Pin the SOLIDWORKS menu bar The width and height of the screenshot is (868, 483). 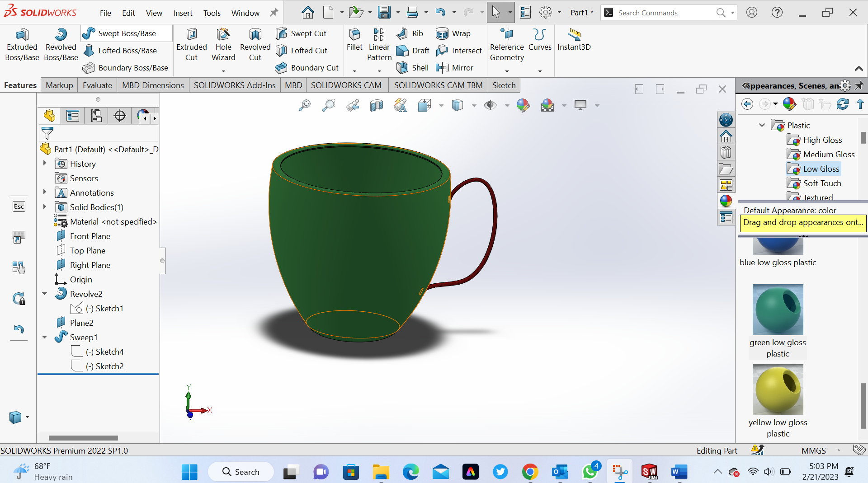[274, 13]
